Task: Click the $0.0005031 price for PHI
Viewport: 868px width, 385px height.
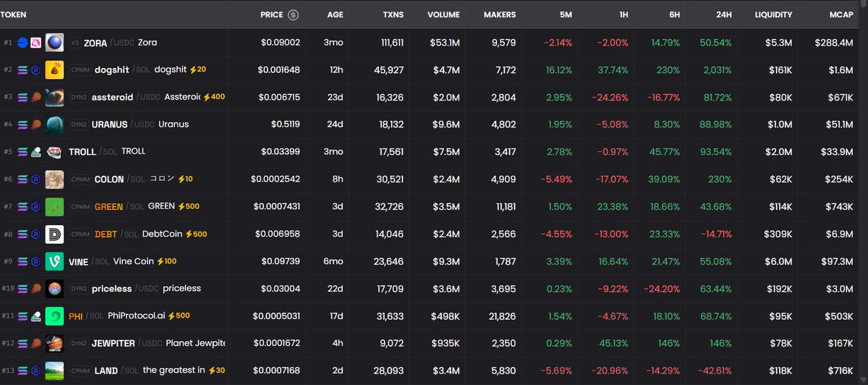Action: (278, 316)
